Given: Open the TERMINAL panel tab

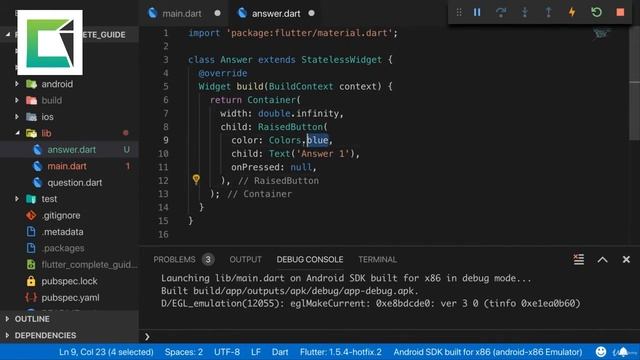Looking at the screenshot, I should pos(377,260).
